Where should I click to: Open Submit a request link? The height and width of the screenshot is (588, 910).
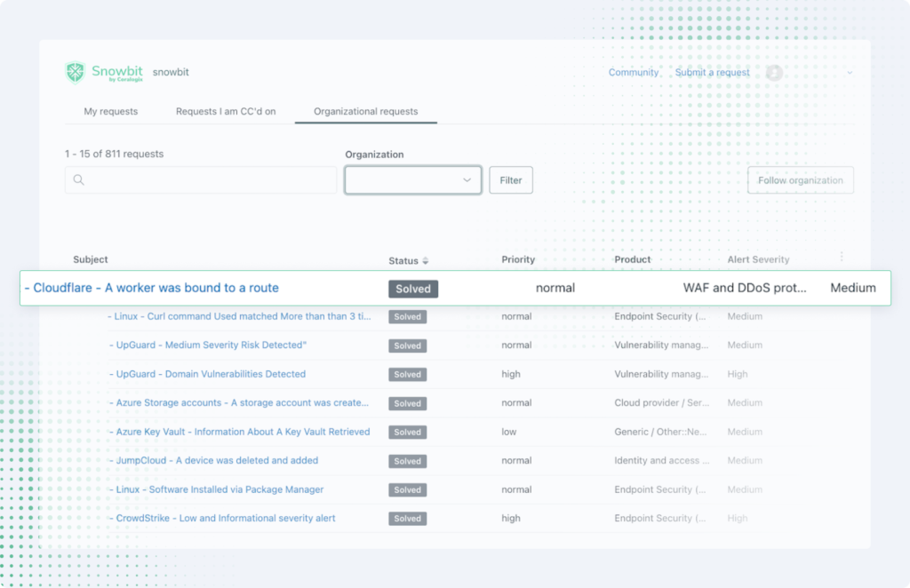coord(712,73)
